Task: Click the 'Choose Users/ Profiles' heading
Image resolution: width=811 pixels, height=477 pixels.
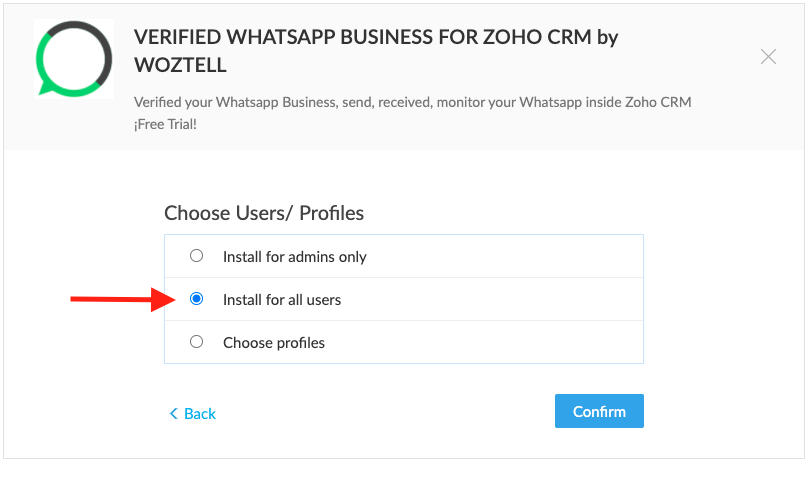Action: 264,213
